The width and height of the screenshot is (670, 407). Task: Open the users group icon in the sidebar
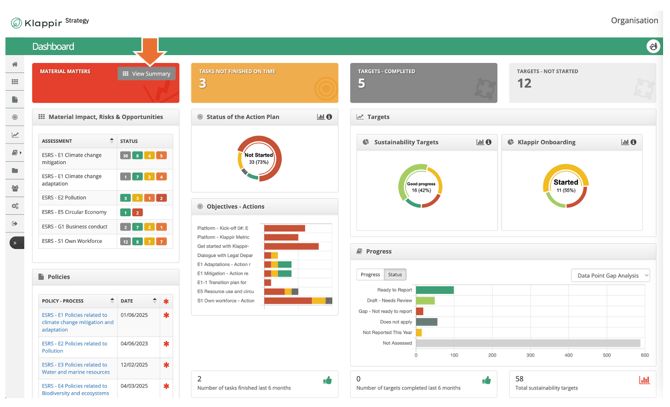point(15,188)
